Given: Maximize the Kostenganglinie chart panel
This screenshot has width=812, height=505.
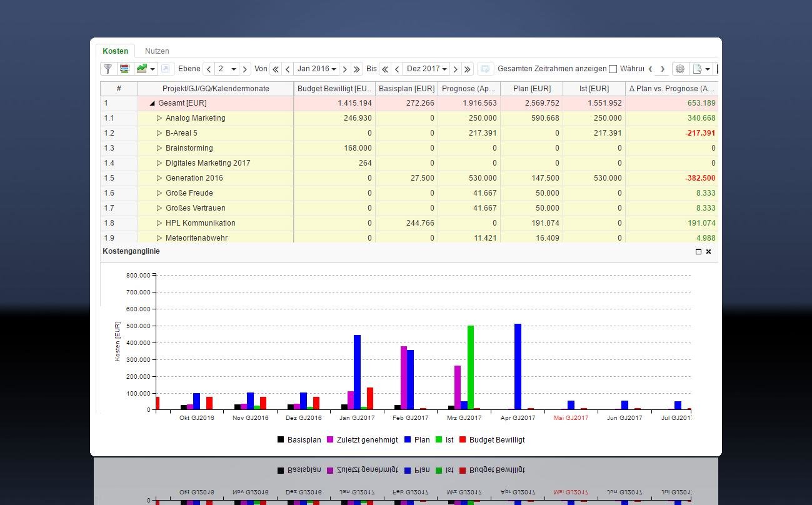Looking at the screenshot, I should (698, 251).
